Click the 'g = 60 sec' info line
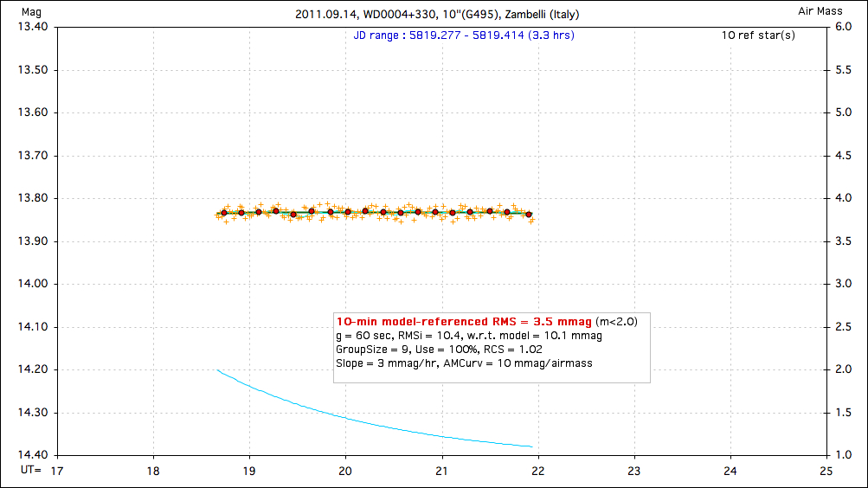868x488 pixels. [x=468, y=335]
